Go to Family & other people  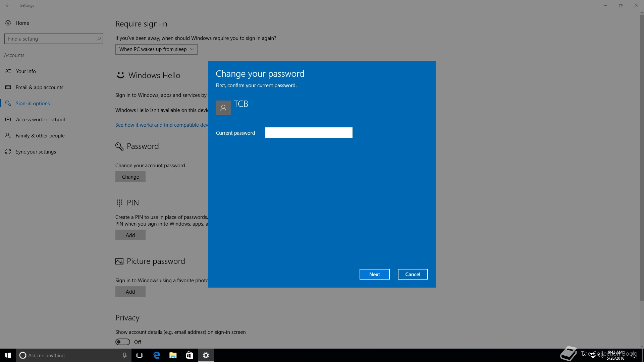[40, 136]
